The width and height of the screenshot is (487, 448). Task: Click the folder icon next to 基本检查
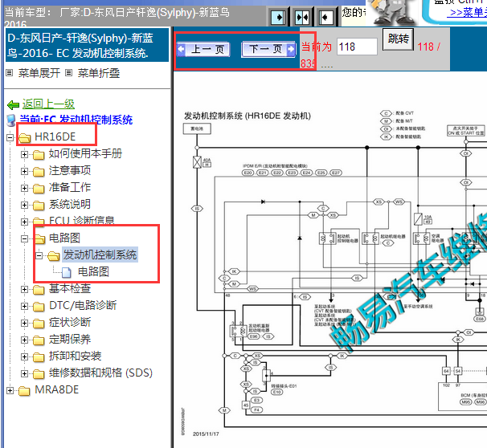coord(39,290)
